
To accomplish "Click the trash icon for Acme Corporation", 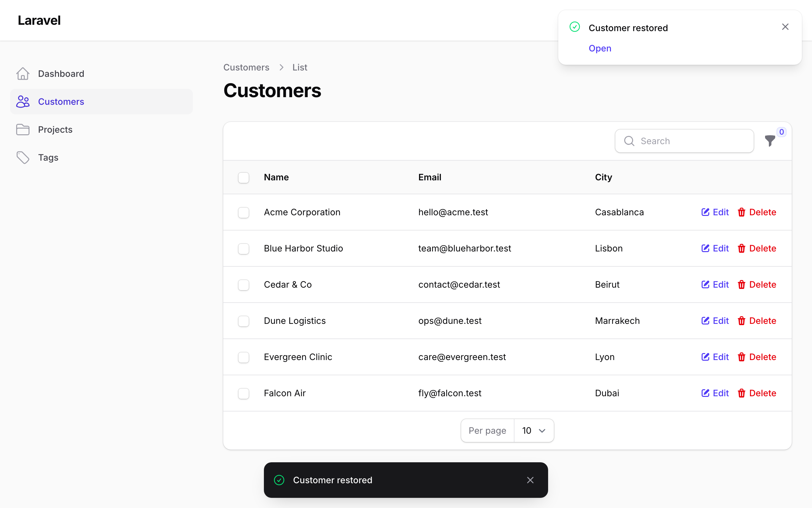I will pyautogui.click(x=742, y=212).
